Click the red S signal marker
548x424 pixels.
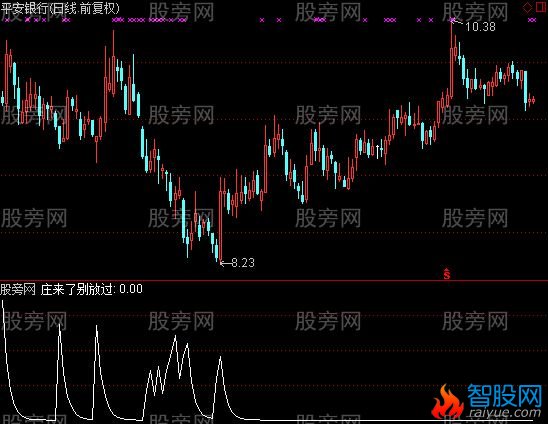[x=447, y=274]
